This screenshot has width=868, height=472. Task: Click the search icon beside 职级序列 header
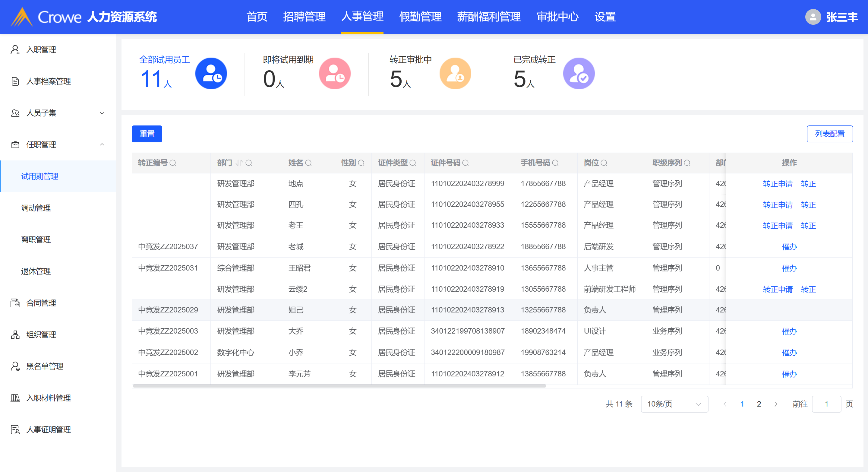[x=687, y=163]
